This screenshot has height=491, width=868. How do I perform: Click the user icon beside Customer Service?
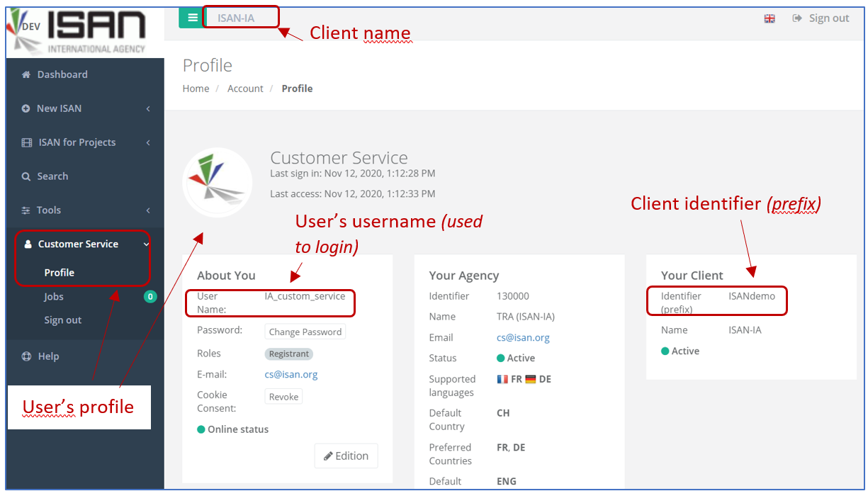pos(28,244)
